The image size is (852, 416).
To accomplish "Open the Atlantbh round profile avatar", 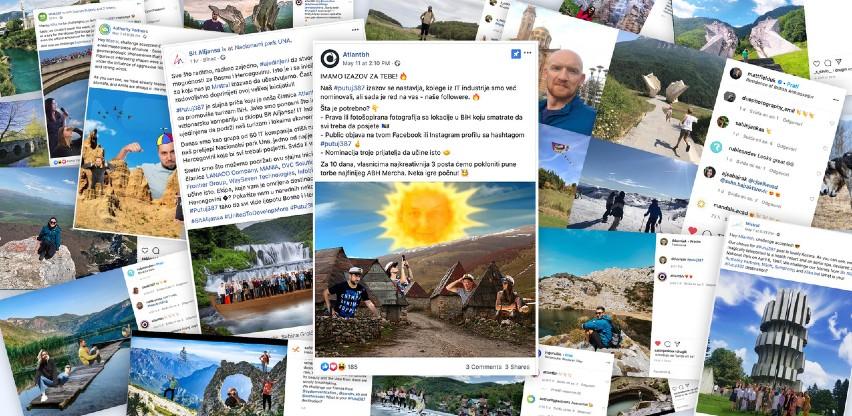I will [x=329, y=58].
